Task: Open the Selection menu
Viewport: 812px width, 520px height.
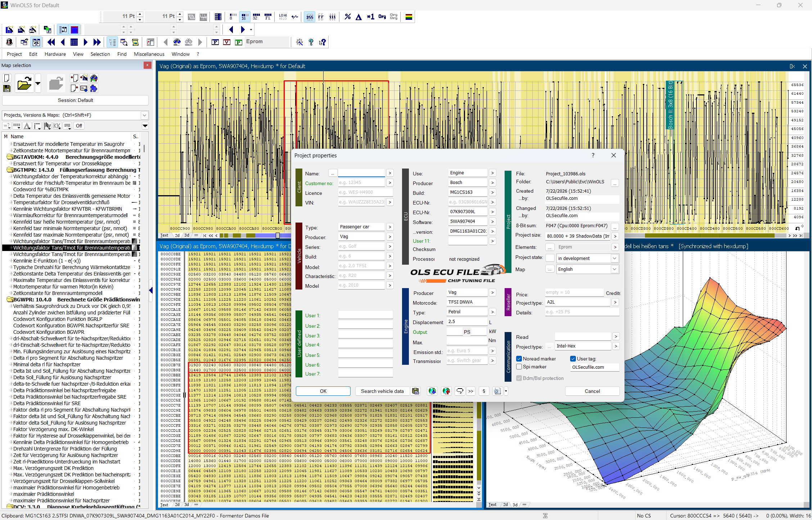Action: pos(100,54)
